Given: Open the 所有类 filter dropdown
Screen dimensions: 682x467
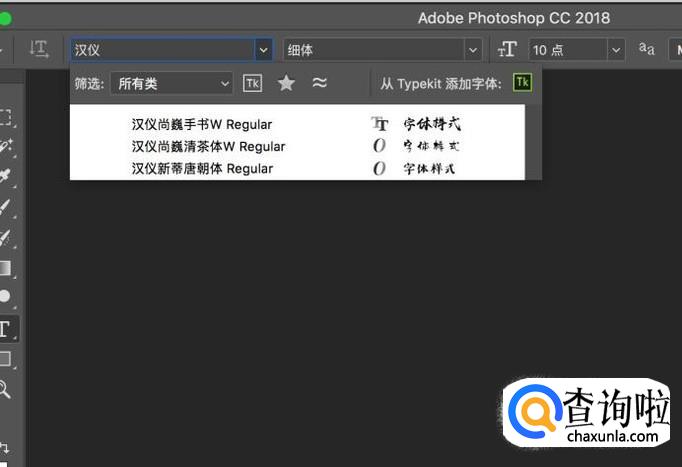Looking at the screenshot, I should coord(171,83).
